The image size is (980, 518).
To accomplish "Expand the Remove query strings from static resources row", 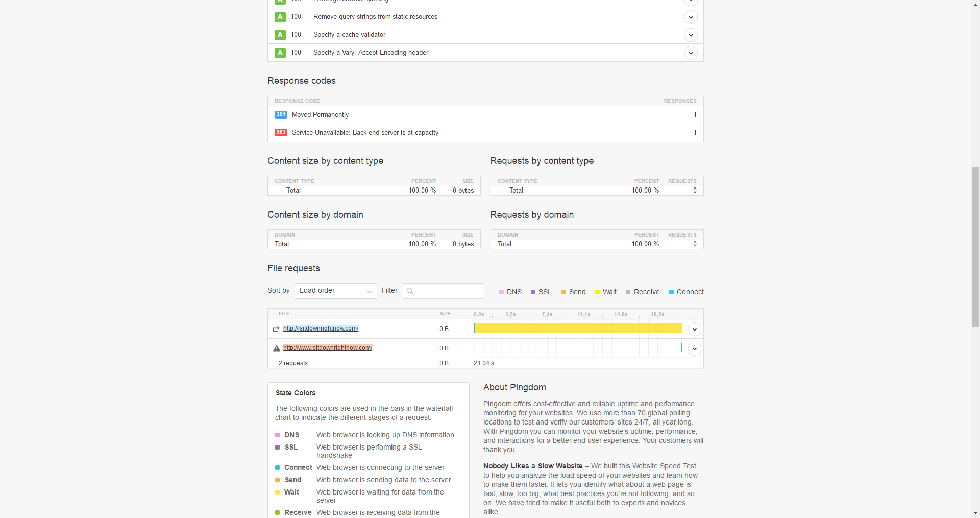I will point(691,17).
